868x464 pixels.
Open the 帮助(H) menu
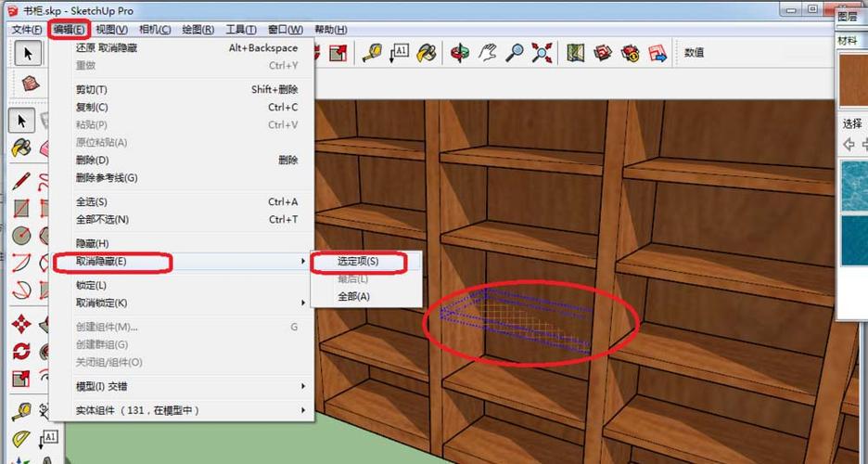click(330, 30)
